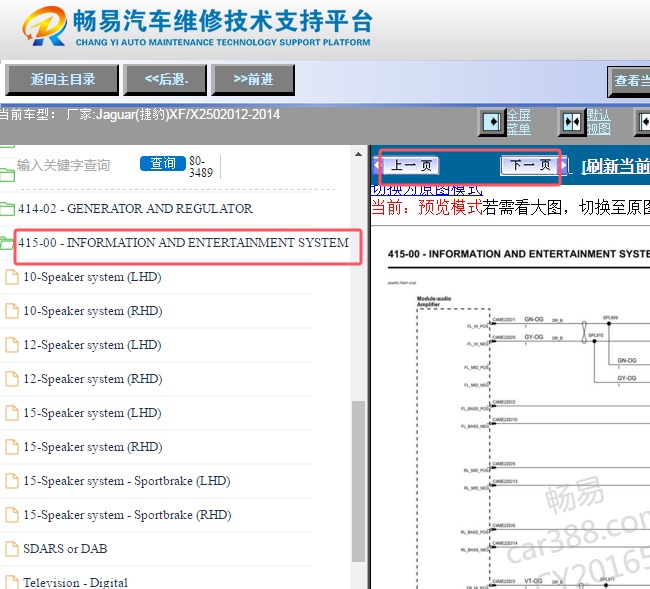This screenshot has width=650, height=589.
Task: Click page icon of SDARS or DAB
Action: [x=12, y=549]
